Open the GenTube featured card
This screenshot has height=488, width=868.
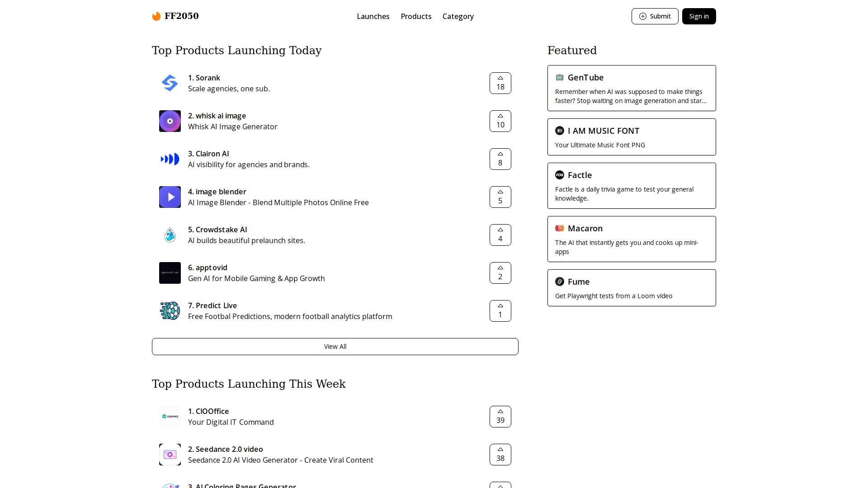click(631, 88)
